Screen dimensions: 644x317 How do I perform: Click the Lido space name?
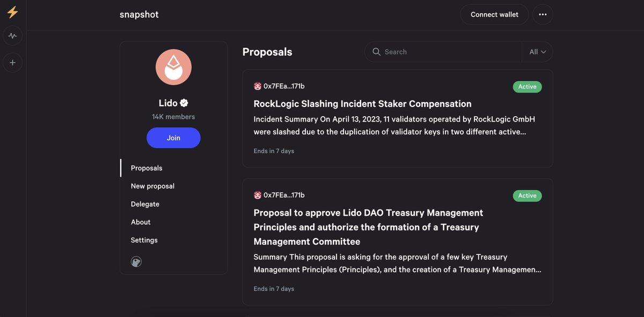click(168, 103)
